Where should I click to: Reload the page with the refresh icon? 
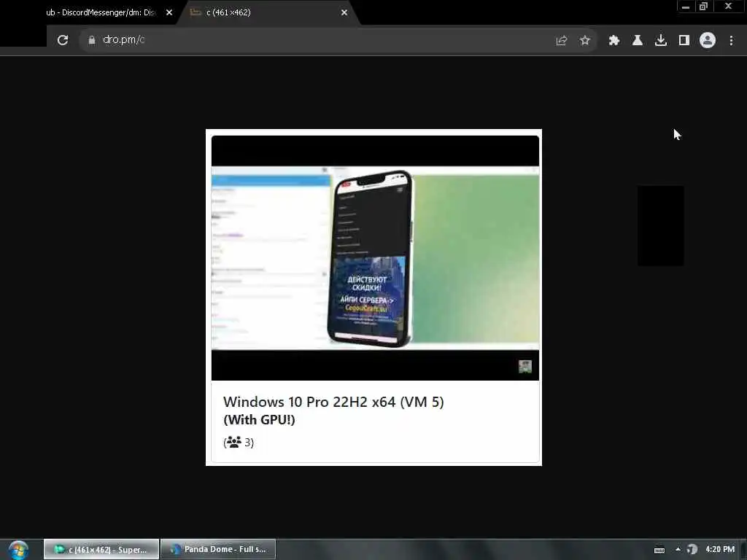[63, 40]
